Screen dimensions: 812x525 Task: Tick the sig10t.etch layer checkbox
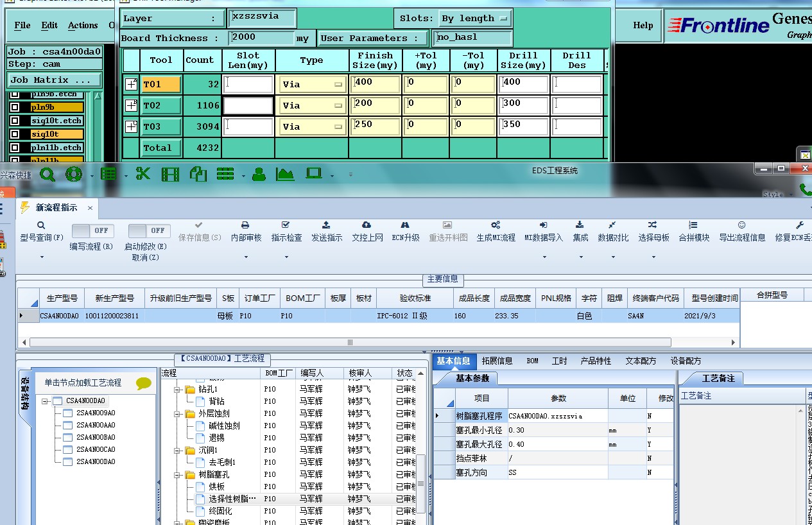coord(15,121)
